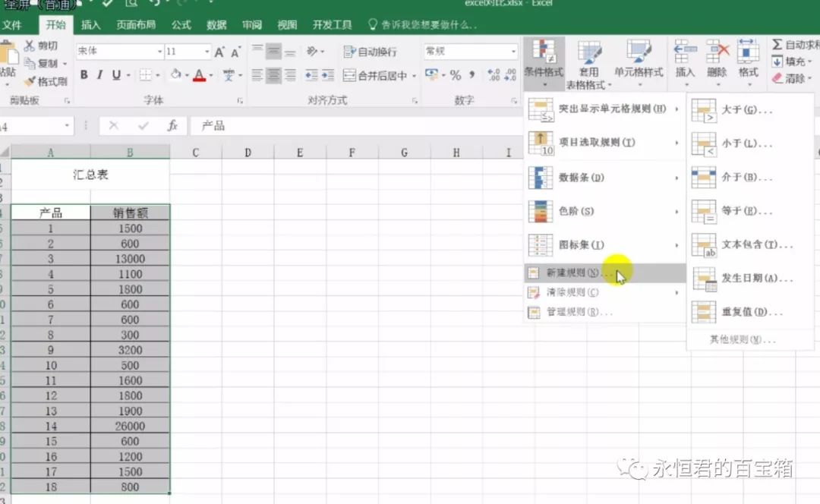Set bottom vertical alignment

[x=290, y=52]
